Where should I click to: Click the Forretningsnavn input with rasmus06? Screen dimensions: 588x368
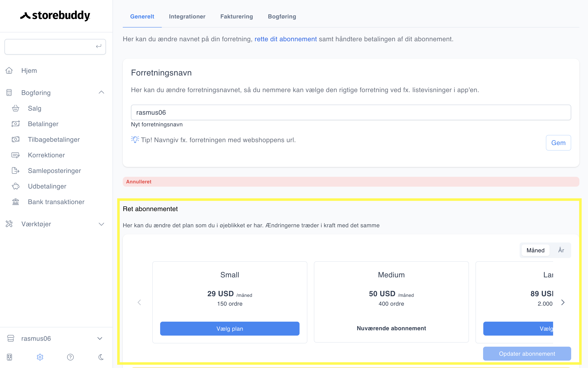pos(351,112)
